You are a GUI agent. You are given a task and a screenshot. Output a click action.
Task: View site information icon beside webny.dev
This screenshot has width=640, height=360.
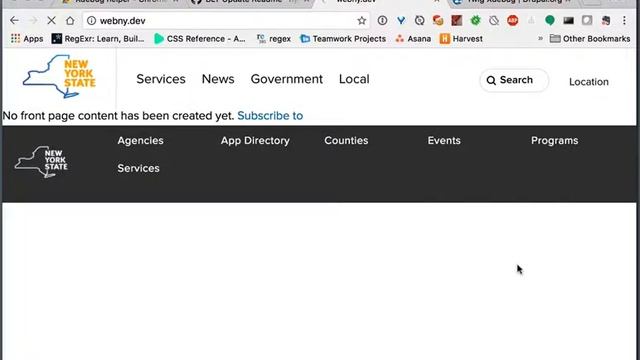coord(91,20)
